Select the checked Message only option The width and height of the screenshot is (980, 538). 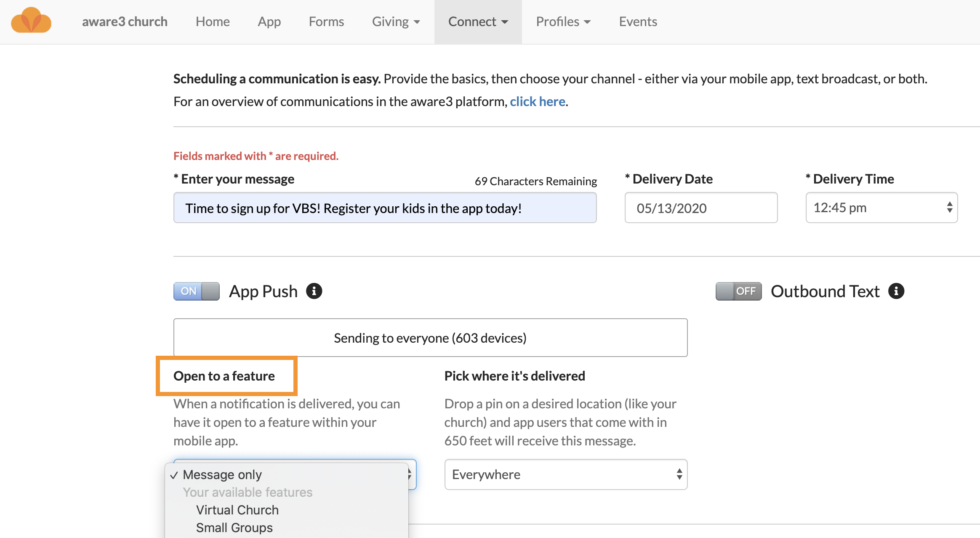click(222, 474)
